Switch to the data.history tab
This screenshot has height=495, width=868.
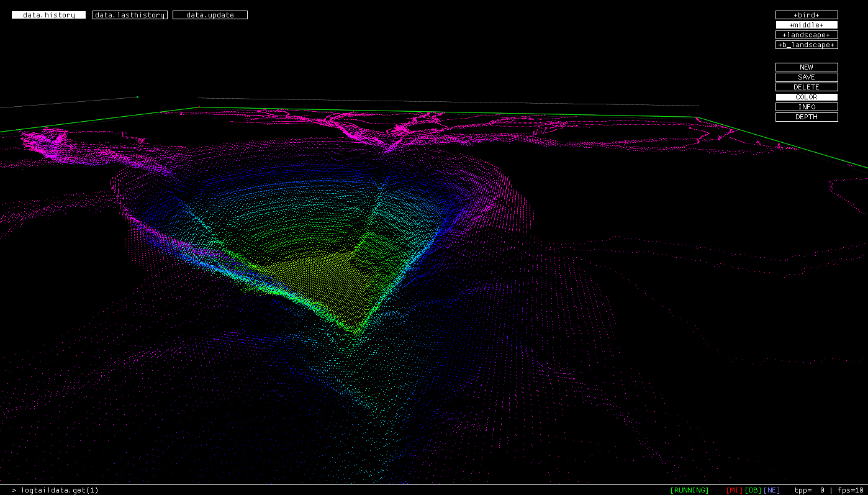(x=48, y=15)
